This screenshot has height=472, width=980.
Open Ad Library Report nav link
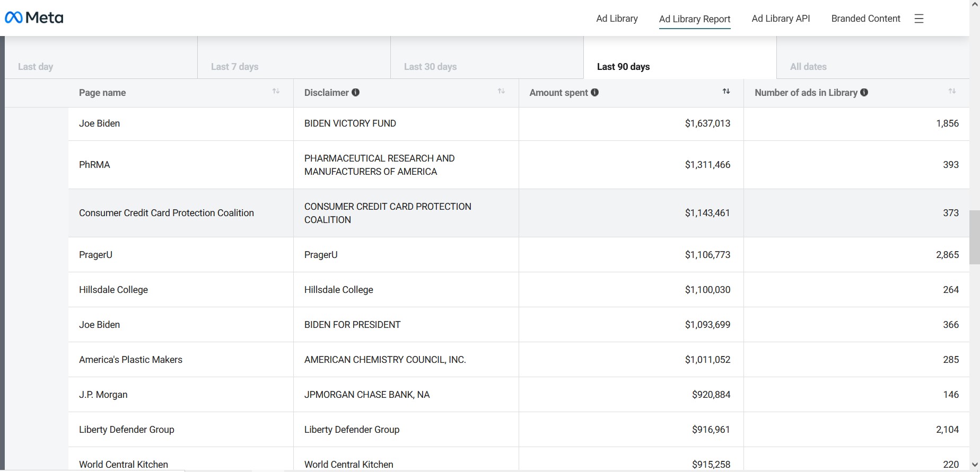[695, 19]
